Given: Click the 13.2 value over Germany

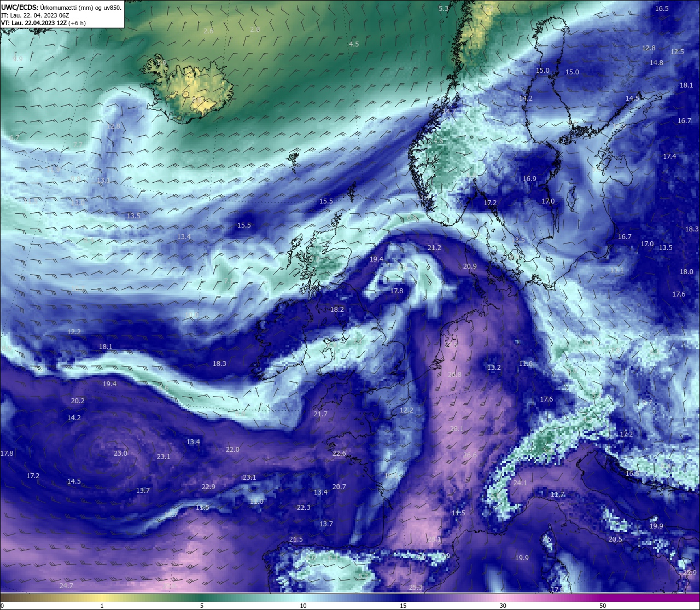Looking at the screenshot, I should click(x=494, y=368).
